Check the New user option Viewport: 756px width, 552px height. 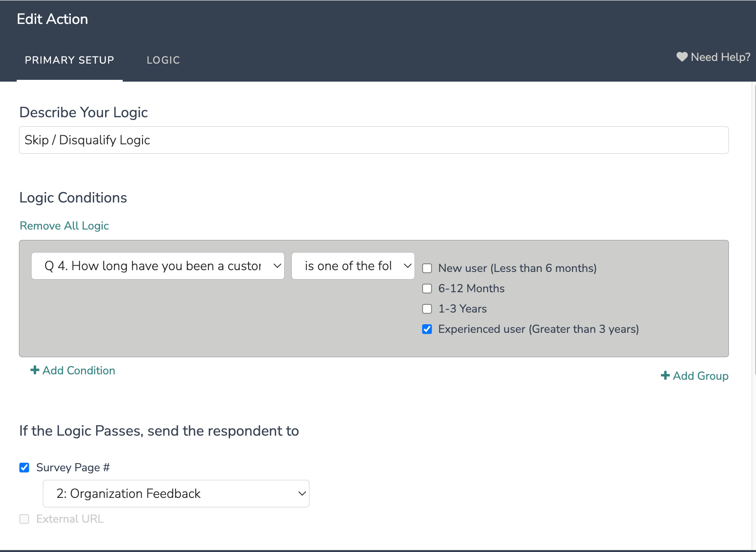(x=427, y=268)
